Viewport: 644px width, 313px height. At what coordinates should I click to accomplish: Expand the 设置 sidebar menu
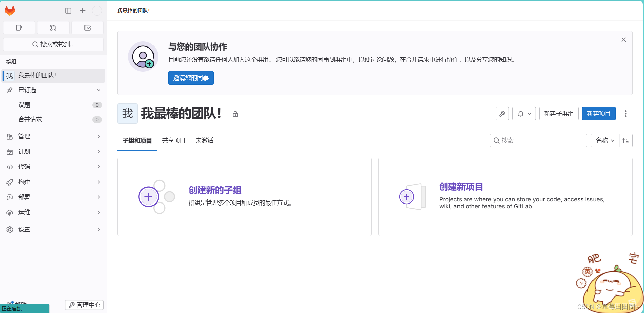tap(54, 229)
